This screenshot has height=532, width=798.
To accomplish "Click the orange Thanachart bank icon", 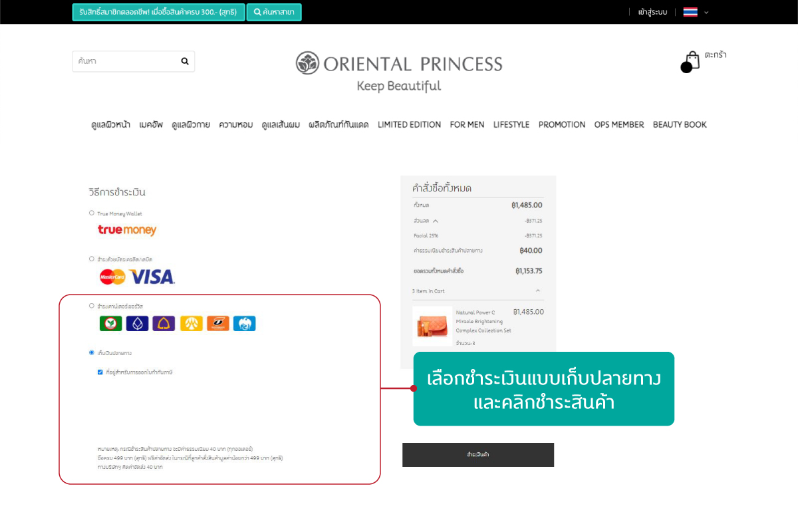I will [218, 324].
